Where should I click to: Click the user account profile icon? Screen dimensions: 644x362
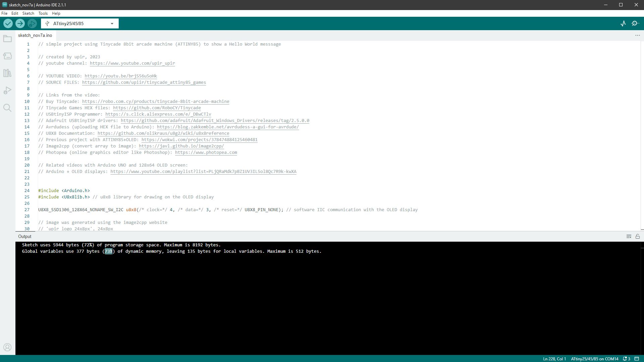7,347
